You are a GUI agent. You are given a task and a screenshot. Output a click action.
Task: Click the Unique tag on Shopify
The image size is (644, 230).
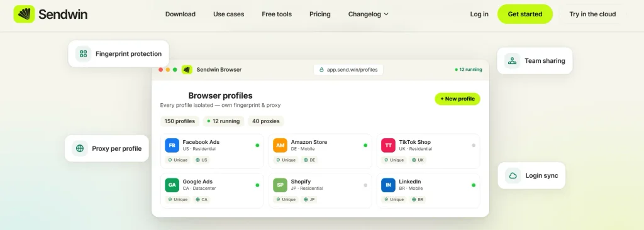pos(286,200)
